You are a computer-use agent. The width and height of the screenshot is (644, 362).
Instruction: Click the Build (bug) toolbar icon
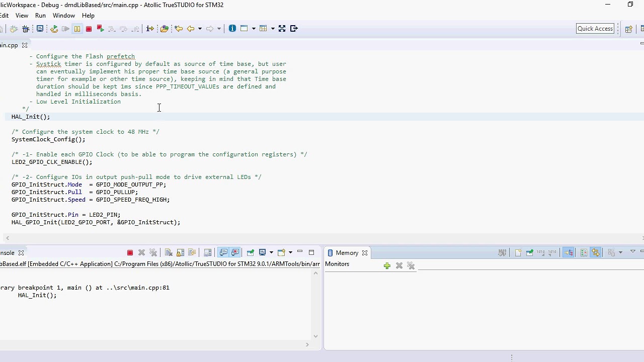(14, 29)
